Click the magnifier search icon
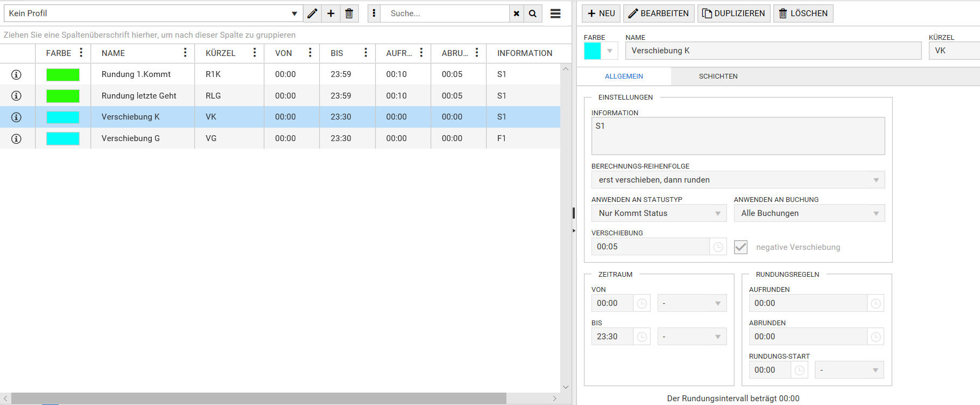Screen dimensions: 980x405 point(533,13)
